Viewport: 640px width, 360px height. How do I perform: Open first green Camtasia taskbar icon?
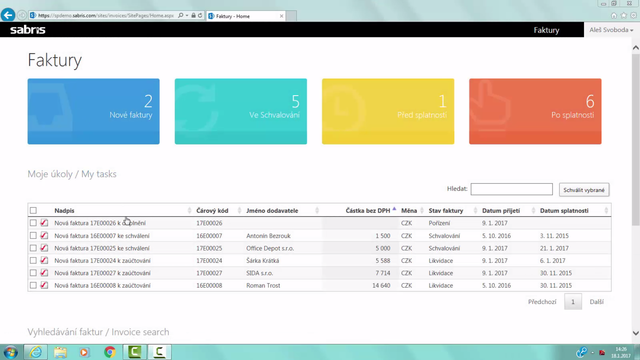134,352
